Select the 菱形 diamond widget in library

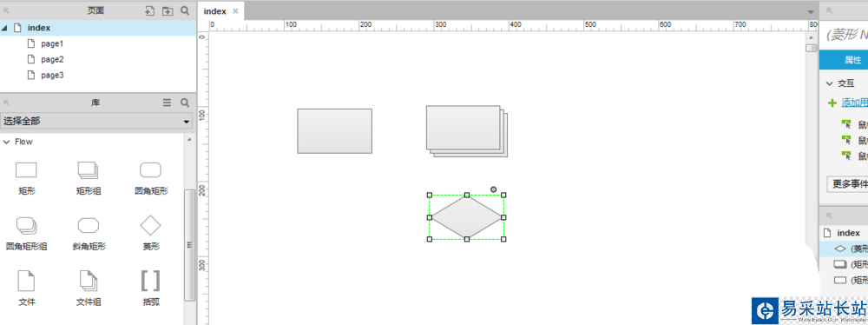(150, 234)
